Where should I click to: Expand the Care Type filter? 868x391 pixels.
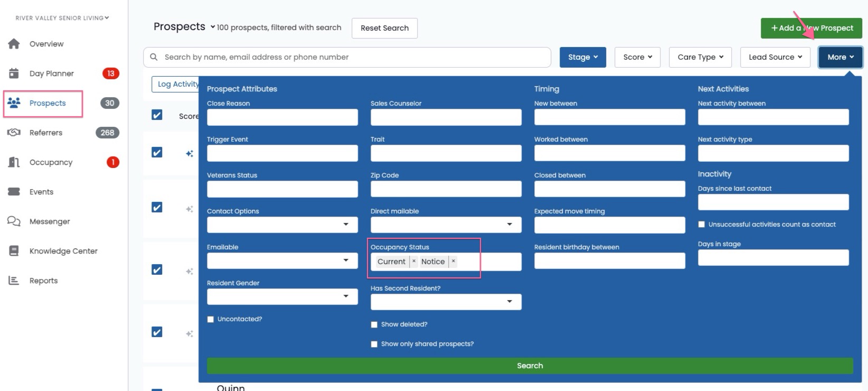[701, 57]
